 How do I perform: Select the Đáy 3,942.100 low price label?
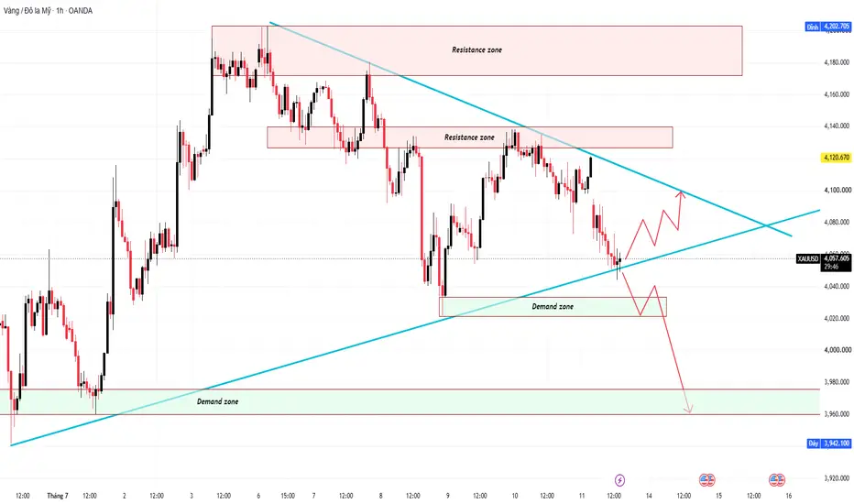click(x=827, y=444)
